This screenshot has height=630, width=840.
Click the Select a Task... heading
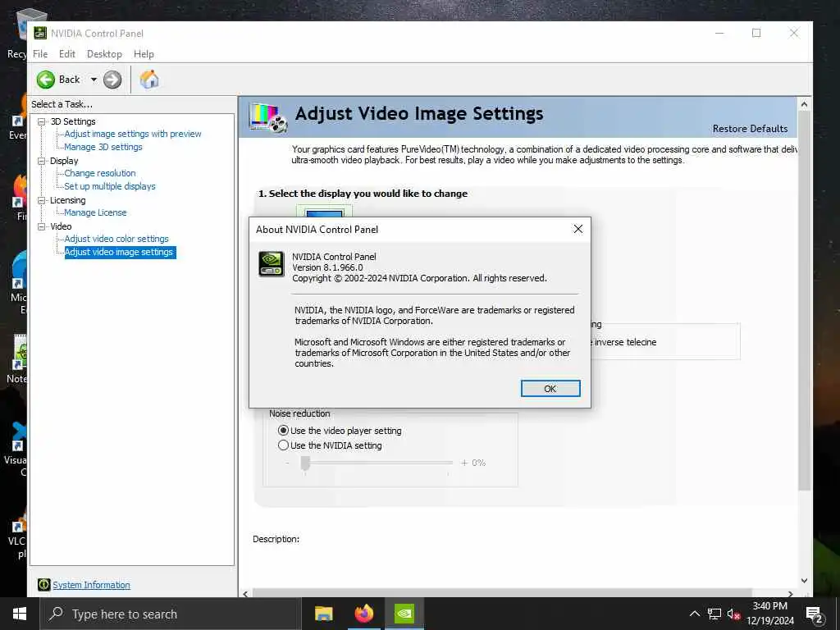pos(62,104)
